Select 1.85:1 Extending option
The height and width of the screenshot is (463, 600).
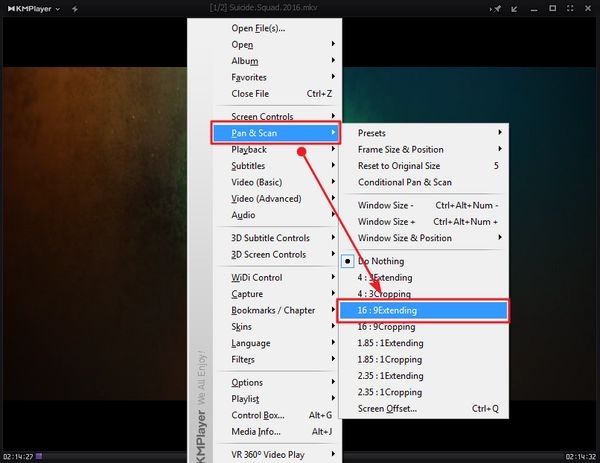424,343
